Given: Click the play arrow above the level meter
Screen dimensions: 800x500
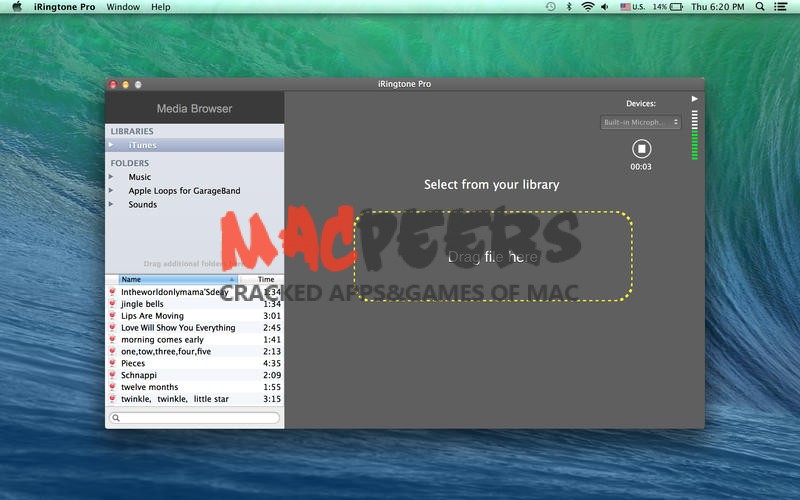Looking at the screenshot, I should coord(694,99).
